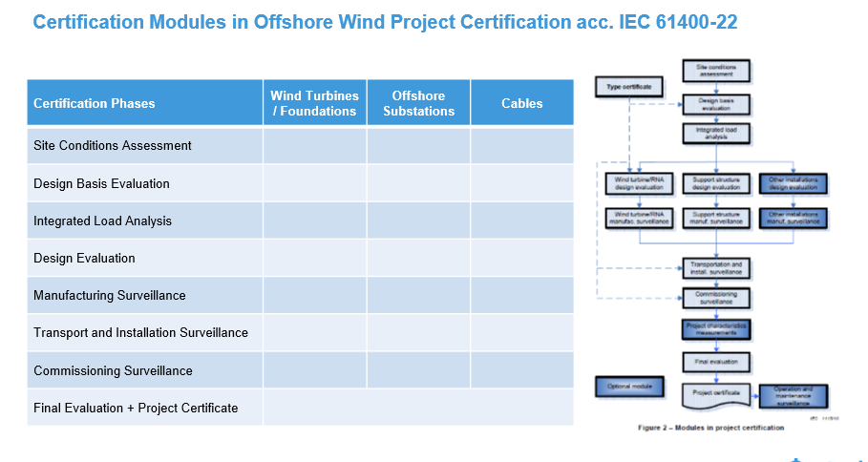Select the Certification Phases column header
868x462 pixels.
click(95, 103)
